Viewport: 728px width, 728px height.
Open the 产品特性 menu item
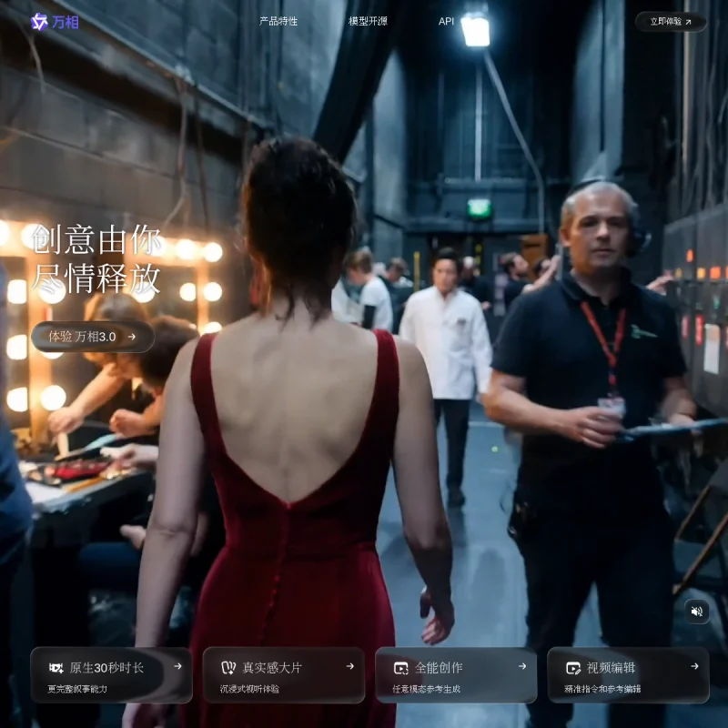278,21
